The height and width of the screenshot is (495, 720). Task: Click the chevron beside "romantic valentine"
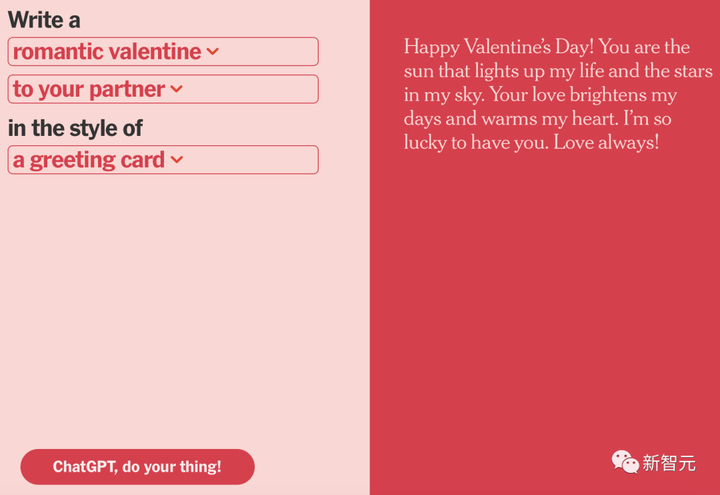click(x=212, y=52)
